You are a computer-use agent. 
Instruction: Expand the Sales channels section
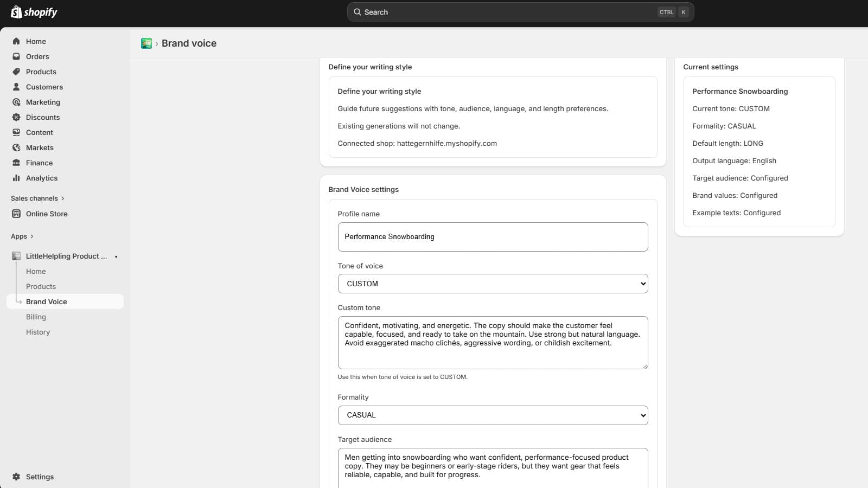tap(37, 198)
